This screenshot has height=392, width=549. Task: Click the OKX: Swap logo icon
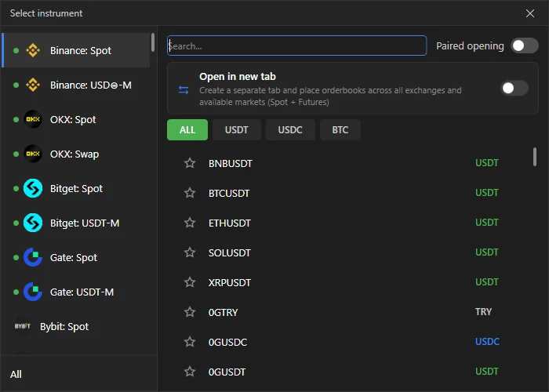click(x=33, y=154)
